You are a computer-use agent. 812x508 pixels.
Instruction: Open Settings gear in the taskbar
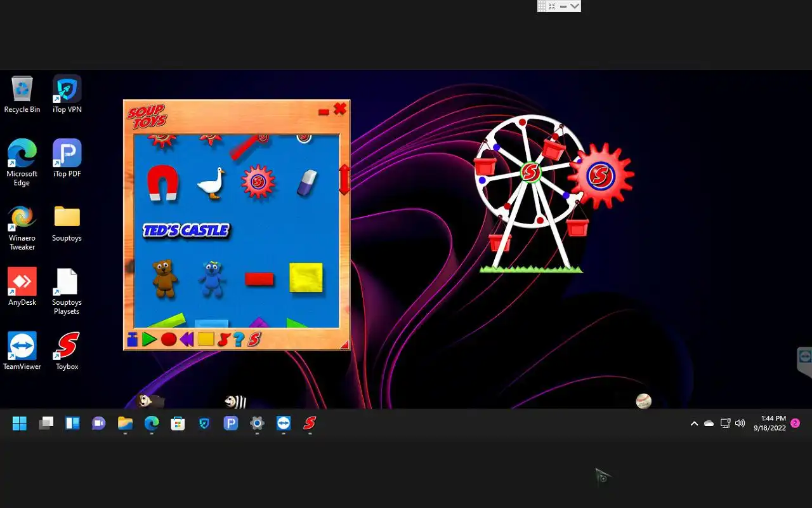tap(257, 424)
